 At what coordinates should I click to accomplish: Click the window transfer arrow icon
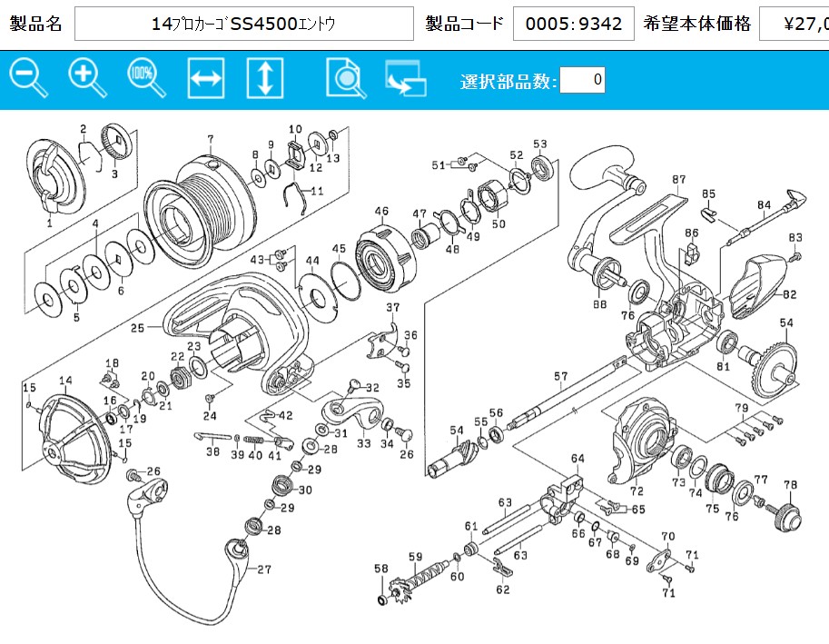click(406, 79)
